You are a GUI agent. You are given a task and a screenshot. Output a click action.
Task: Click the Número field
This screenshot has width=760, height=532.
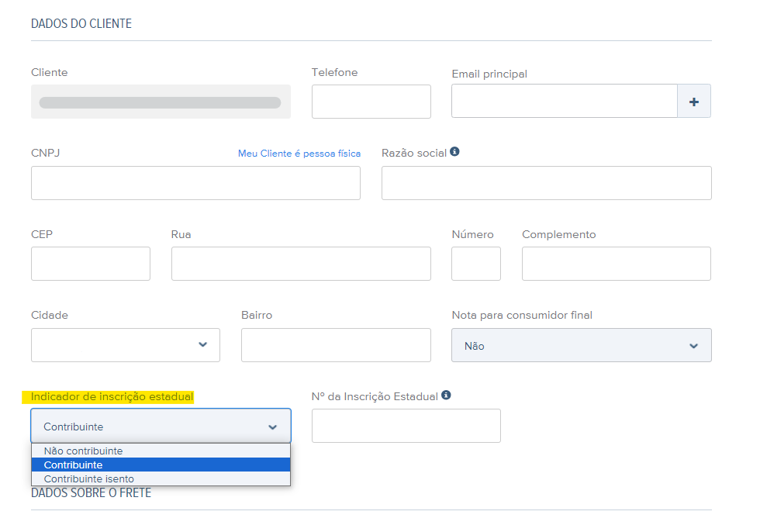pos(476,264)
